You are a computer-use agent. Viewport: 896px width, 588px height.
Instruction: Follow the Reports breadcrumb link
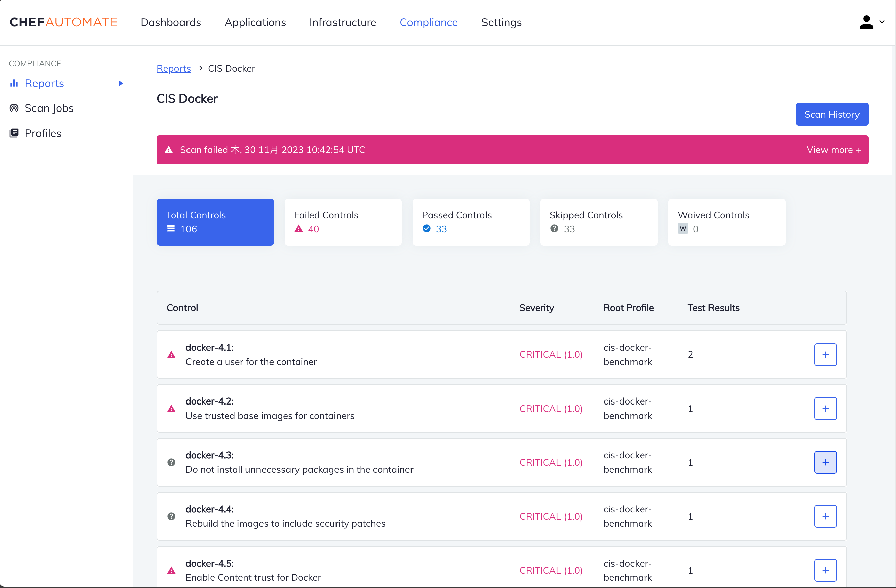[173, 69]
